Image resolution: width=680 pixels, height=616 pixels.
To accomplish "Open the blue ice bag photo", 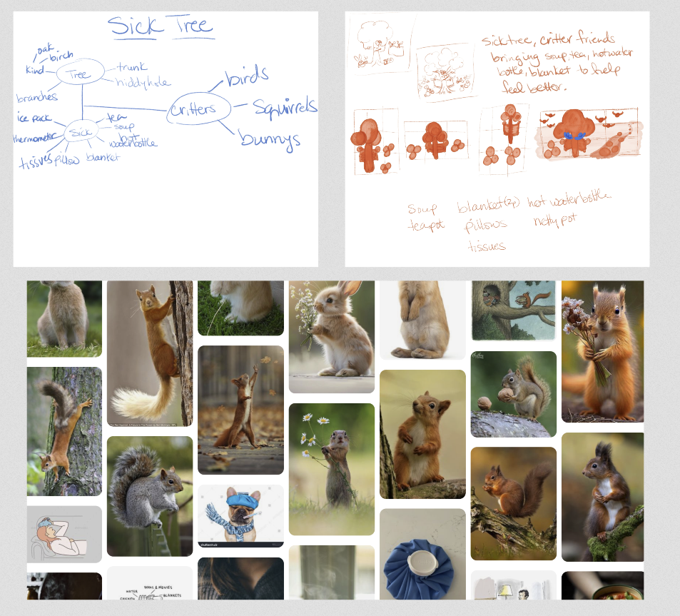I will (422, 554).
